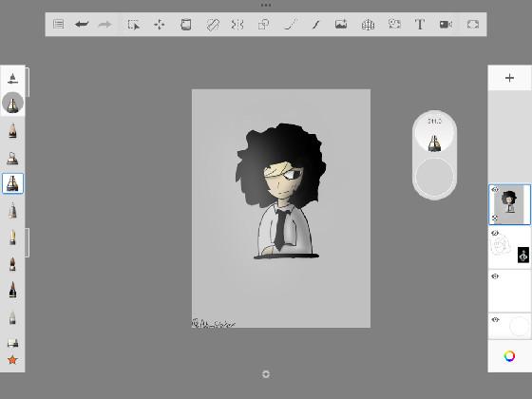Open the Draw Shapes tool
This screenshot has width=532, height=399.
264,25
